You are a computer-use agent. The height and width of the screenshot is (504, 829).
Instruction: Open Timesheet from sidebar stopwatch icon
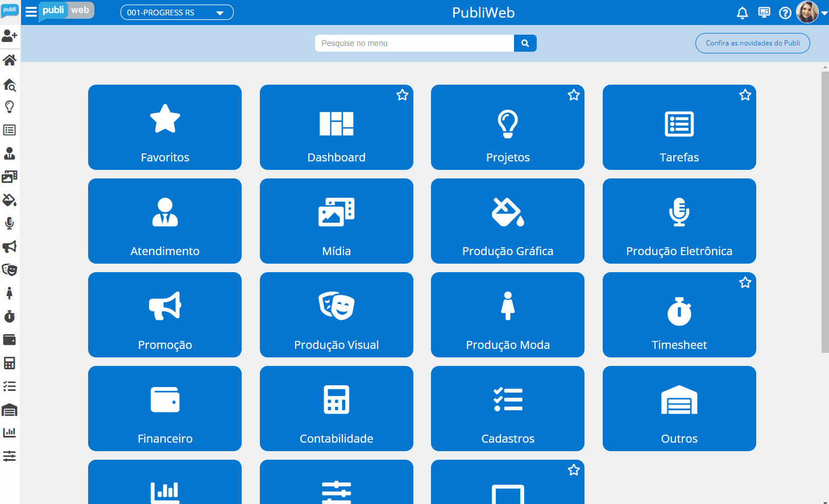pos(10,316)
